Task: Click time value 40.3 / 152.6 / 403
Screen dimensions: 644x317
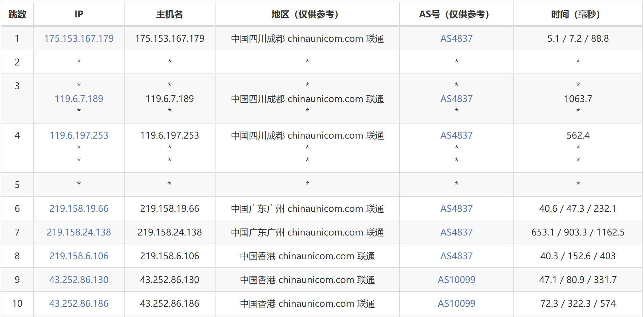Action: click(578, 256)
